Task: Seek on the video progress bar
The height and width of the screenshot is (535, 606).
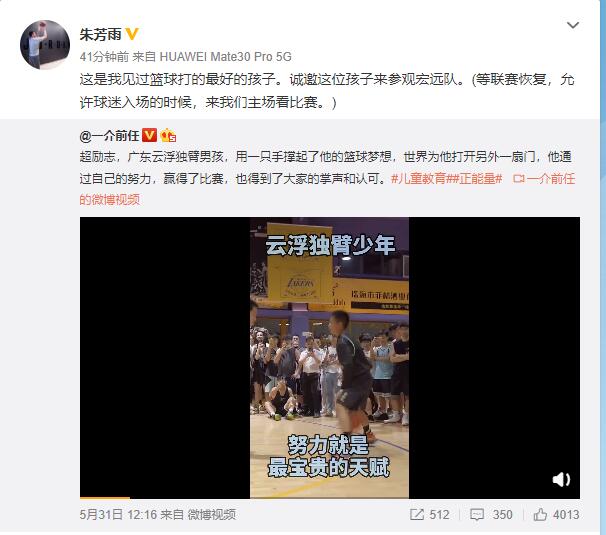Action: click(330, 498)
